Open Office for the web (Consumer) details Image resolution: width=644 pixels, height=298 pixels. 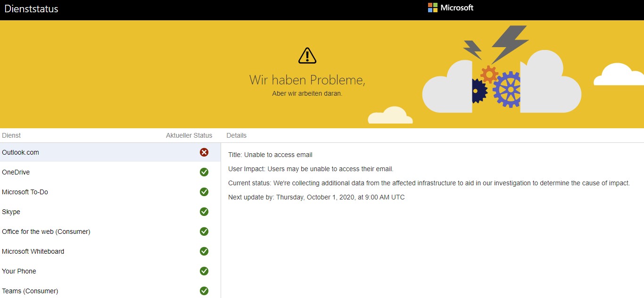pyautogui.click(x=110, y=232)
